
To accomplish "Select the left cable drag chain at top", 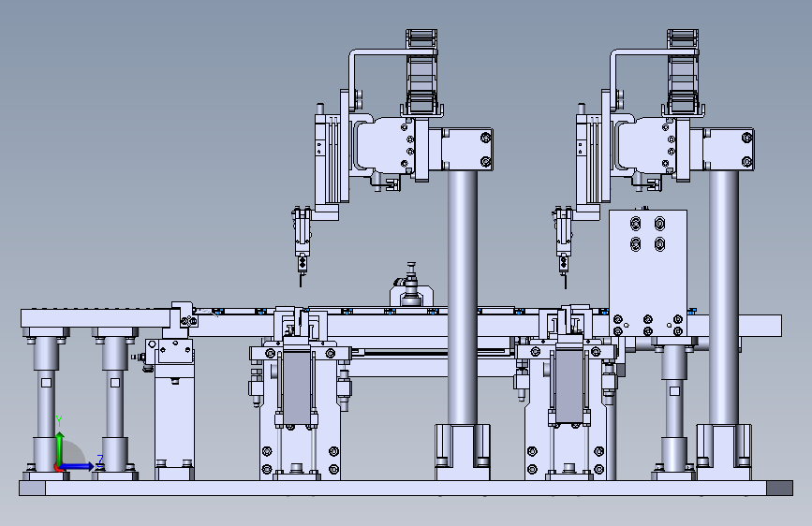I will coord(421,71).
